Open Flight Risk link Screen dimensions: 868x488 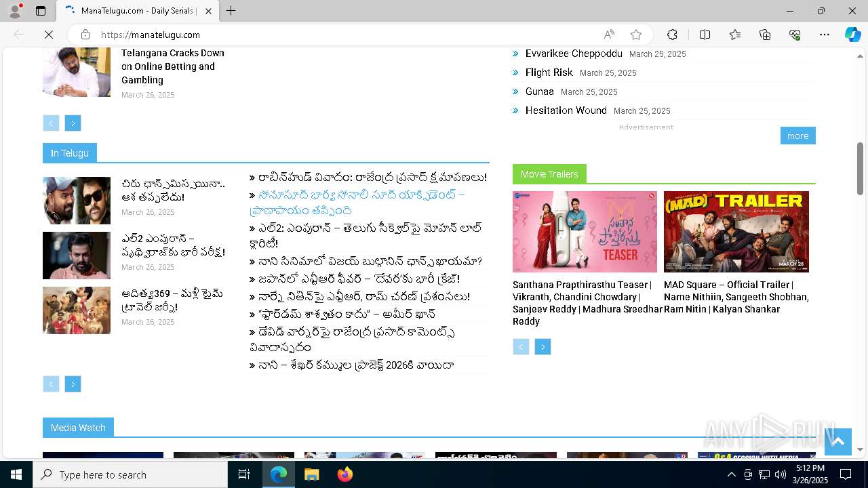click(549, 73)
